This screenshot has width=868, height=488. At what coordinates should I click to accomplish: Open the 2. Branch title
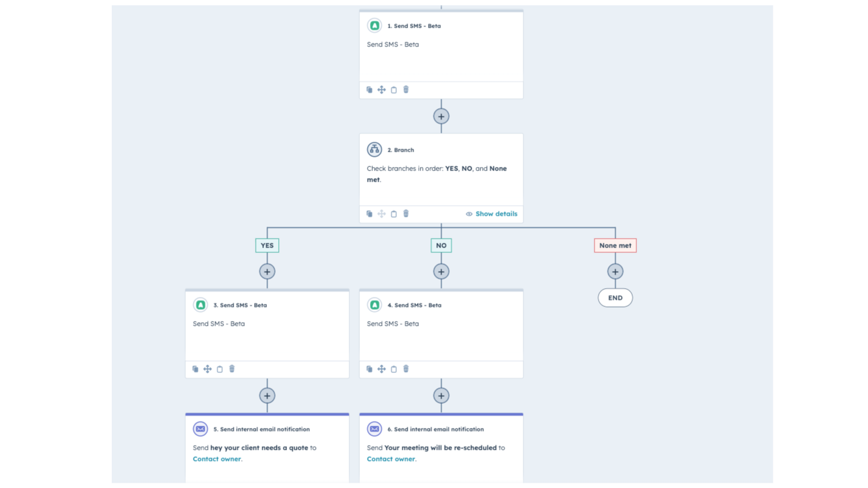coord(400,150)
